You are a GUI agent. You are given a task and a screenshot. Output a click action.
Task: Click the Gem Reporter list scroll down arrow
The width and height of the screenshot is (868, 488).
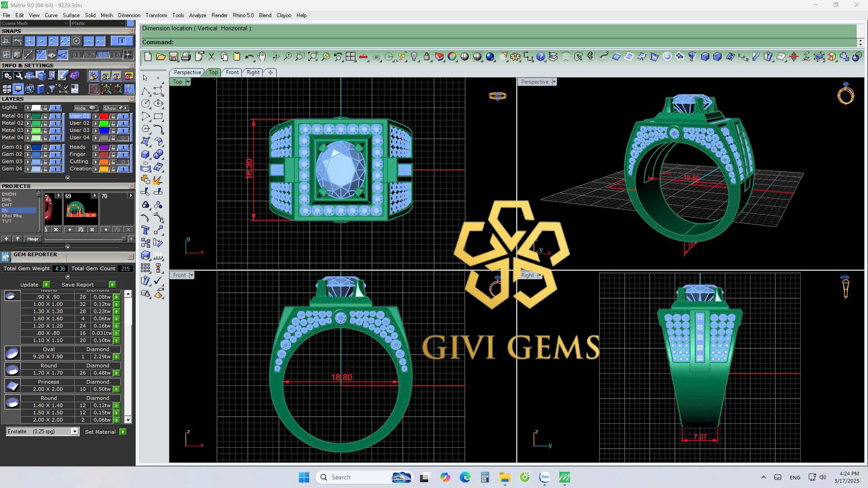pos(128,420)
